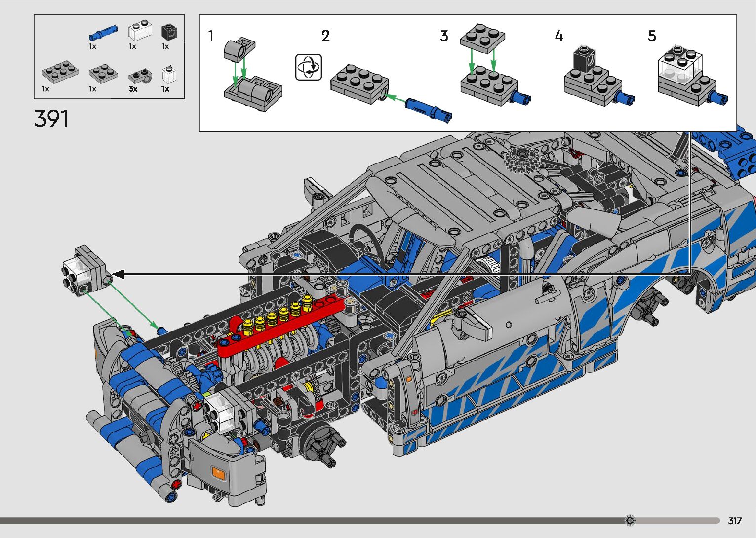The width and height of the screenshot is (756, 538).
Task: Click the black 1x1 brick part icon
Action: [169, 32]
